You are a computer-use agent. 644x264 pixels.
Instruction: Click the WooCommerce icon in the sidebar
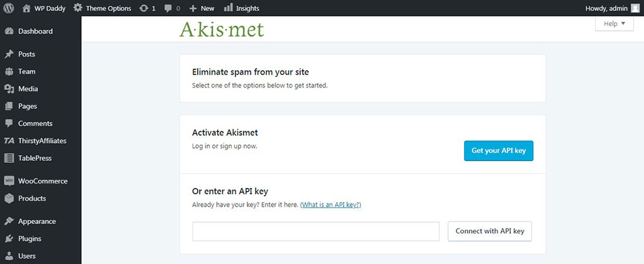tap(8, 181)
